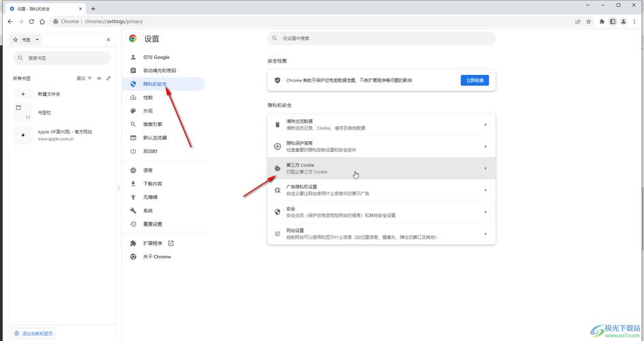Open a new tab with plus button

[x=93, y=9]
